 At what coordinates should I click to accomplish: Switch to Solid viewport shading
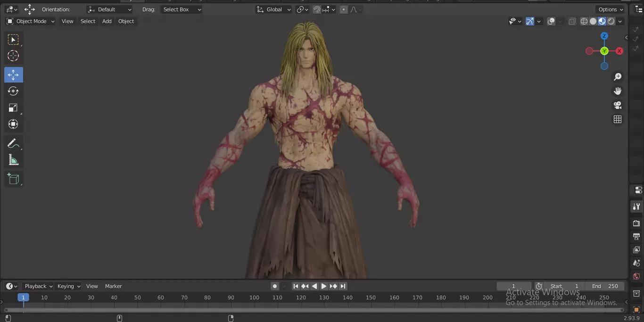[593, 21]
